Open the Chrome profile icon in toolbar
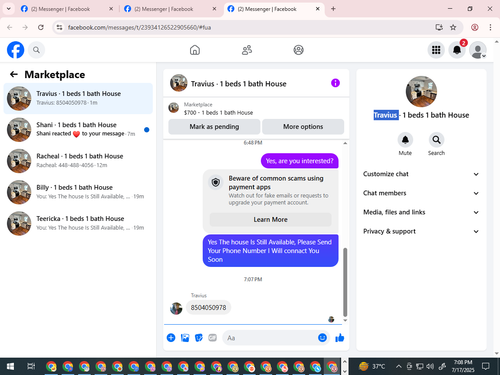 pyautogui.click(x=475, y=27)
